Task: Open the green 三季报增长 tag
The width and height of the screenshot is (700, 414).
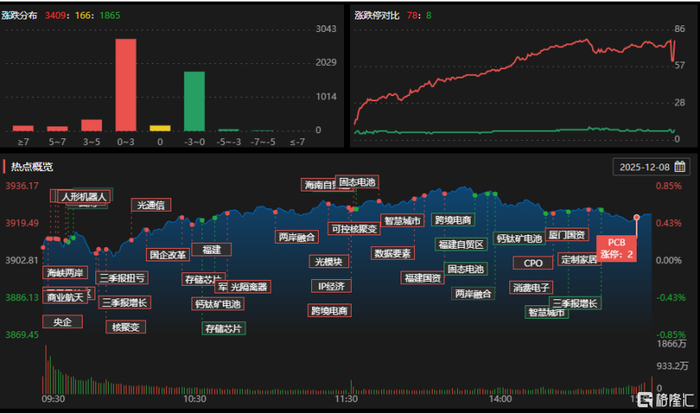Action: coord(575,303)
